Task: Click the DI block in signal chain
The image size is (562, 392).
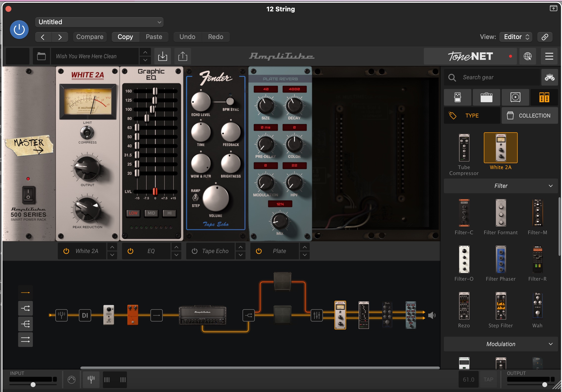Action: point(85,315)
